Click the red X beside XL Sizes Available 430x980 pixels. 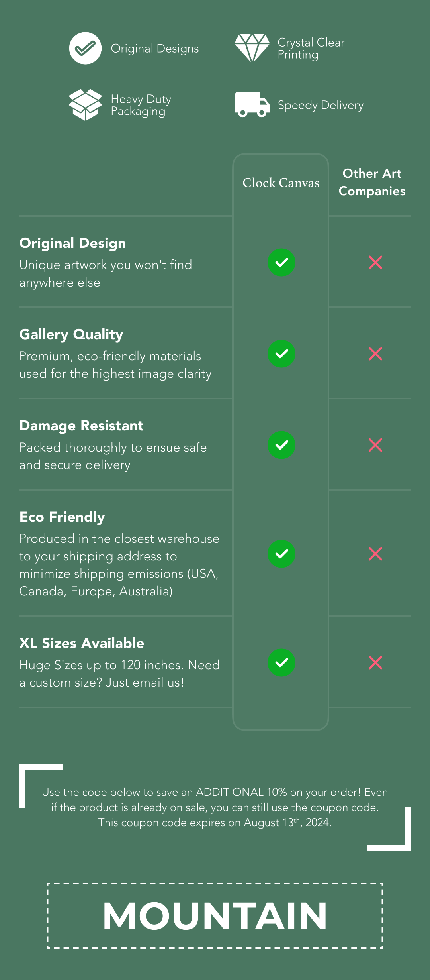point(375,663)
